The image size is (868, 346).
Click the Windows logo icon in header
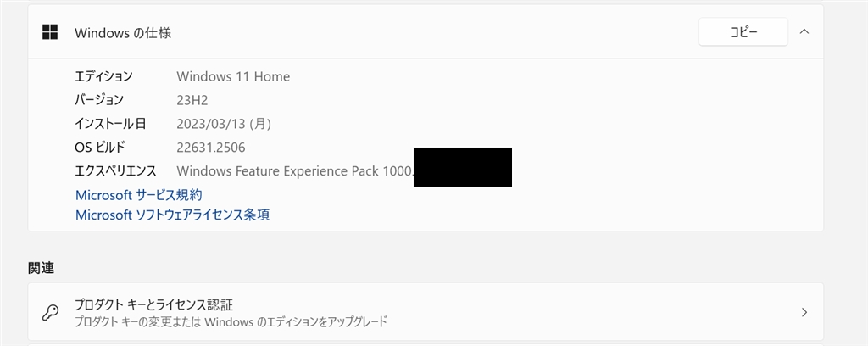click(x=50, y=32)
